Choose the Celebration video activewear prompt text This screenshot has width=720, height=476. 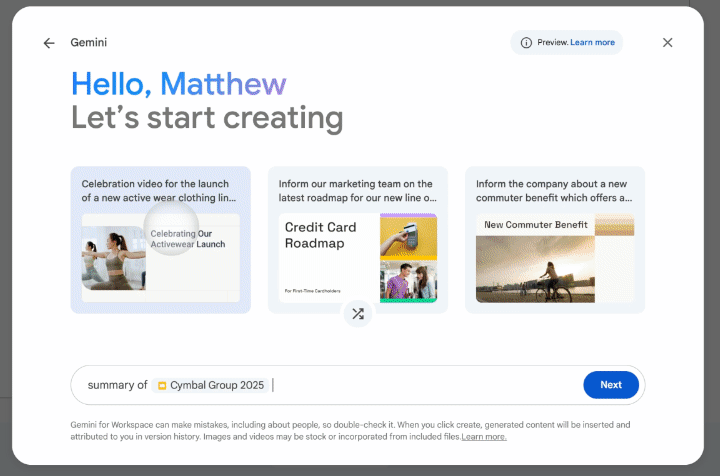155,190
